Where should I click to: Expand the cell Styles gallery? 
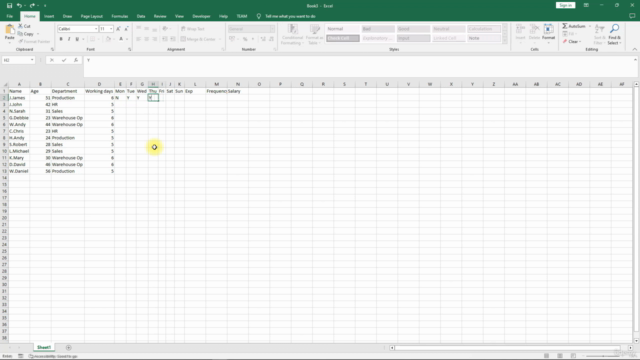(x=505, y=41)
